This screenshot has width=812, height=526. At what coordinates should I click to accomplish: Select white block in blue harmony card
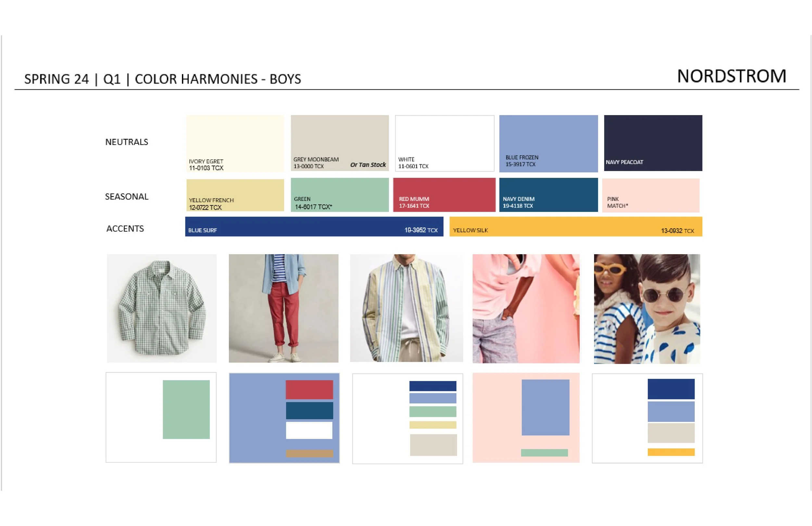(x=309, y=430)
